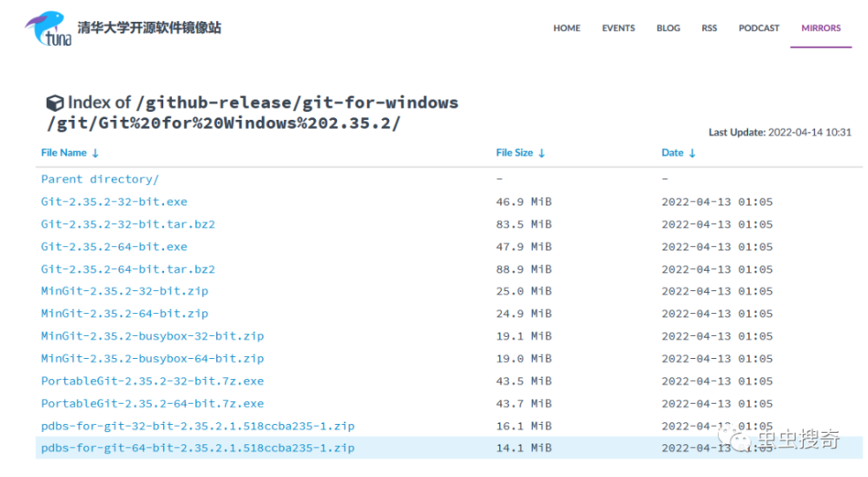Sort by Date column arrow

[x=692, y=153]
